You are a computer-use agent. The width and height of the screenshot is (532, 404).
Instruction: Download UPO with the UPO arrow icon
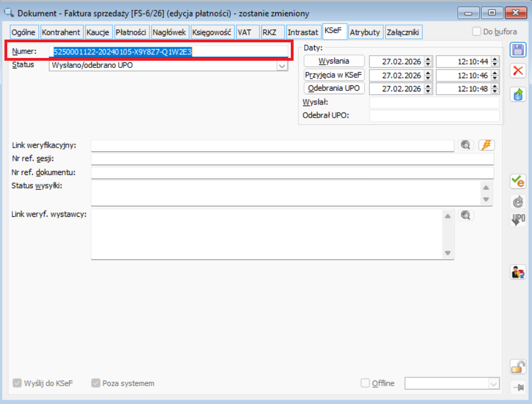coord(518,220)
